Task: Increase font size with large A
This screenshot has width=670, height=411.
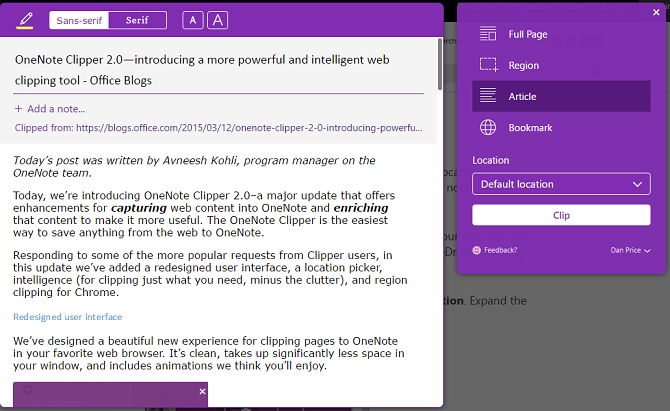Action: coord(217,20)
